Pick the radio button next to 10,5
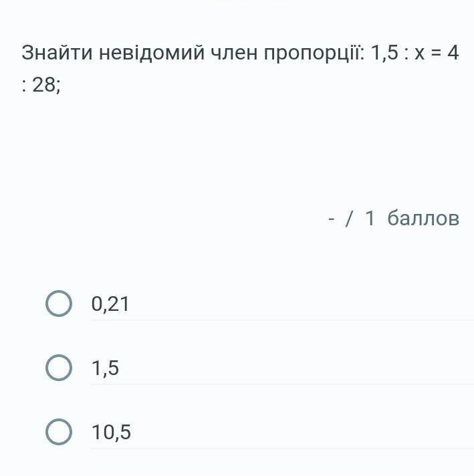Viewport: 474px width, 476px height. click(59, 432)
